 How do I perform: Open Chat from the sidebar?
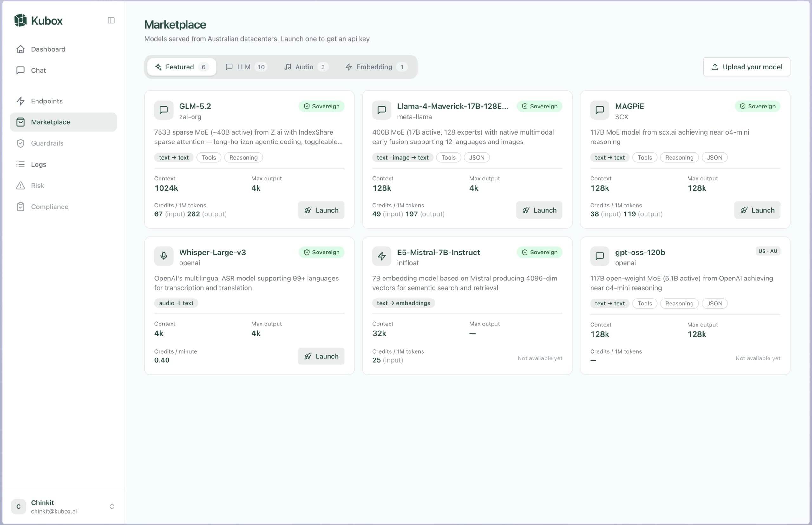pyautogui.click(x=63, y=70)
